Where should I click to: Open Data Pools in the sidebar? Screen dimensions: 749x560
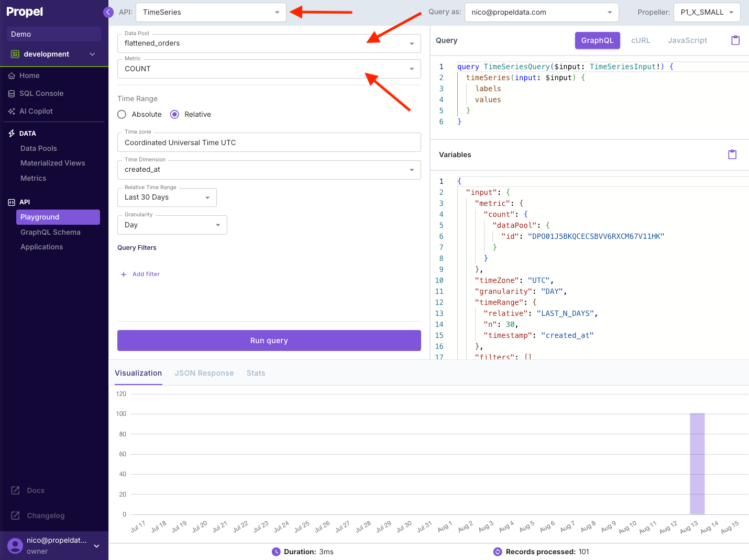[x=39, y=149]
